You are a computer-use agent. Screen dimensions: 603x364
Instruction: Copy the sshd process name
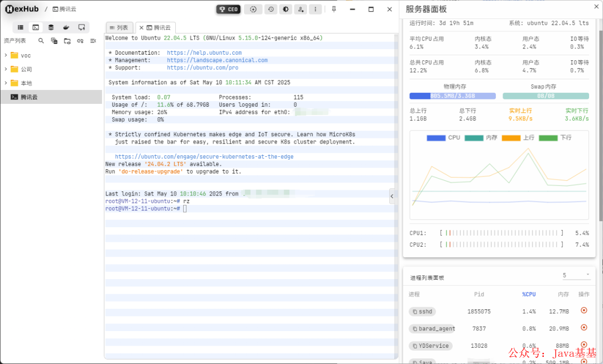coord(414,312)
